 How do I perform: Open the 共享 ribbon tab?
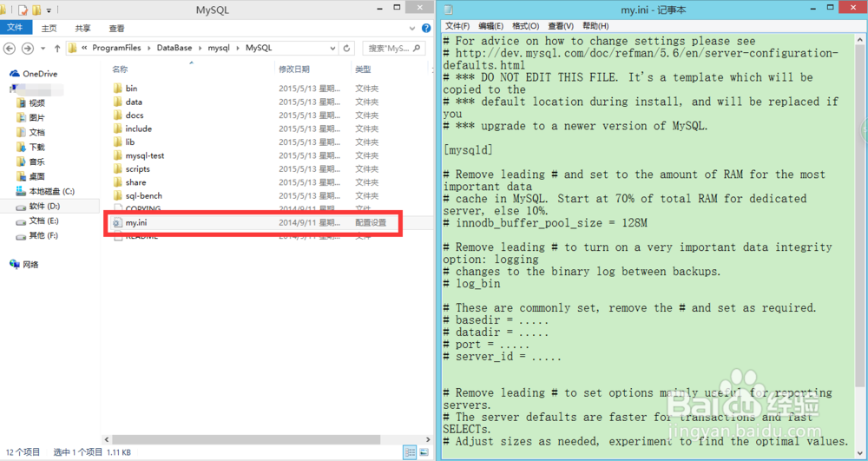[x=83, y=29]
